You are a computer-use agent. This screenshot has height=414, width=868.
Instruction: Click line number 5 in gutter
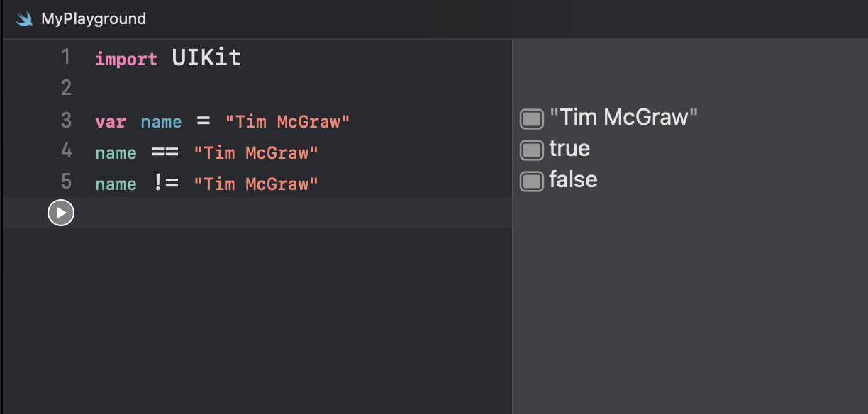coord(66,182)
